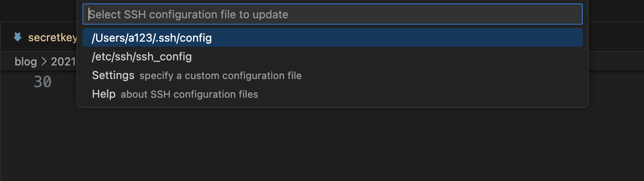The height and width of the screenshot is (181, 644).
Task: Click the Markdown file icon on secretkey tab
Action: [x=17, y=37]
